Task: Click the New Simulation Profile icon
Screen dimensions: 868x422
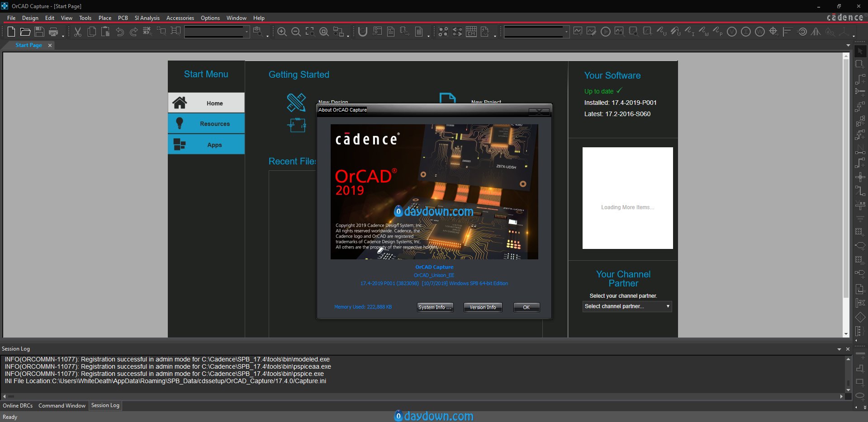Action: pos(578,32)
